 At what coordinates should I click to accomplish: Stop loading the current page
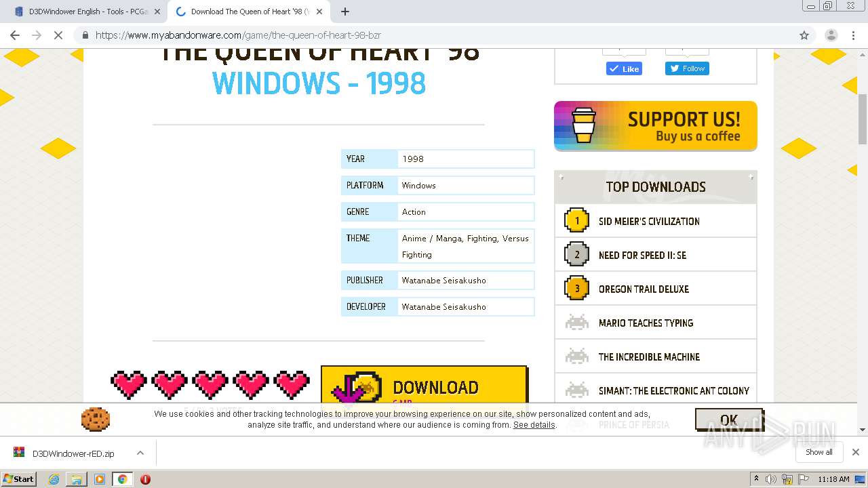(58, 35)
